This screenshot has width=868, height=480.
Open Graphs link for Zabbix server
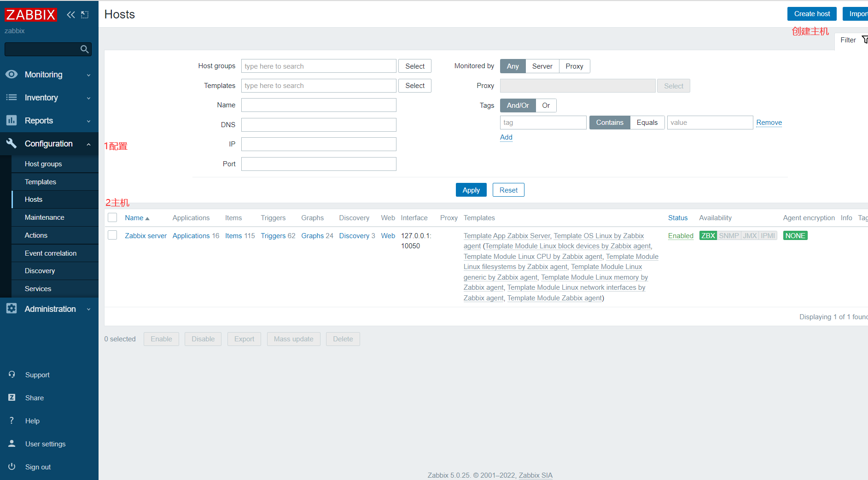point(313,236)
